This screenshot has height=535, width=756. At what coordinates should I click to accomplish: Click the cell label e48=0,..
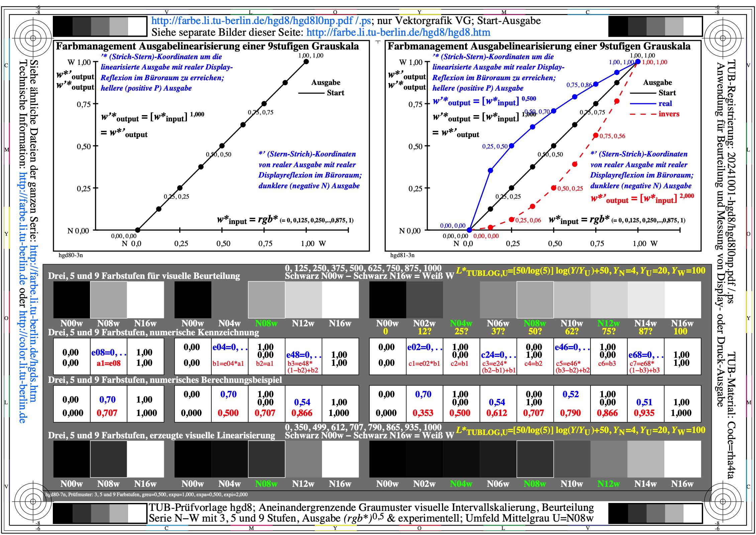[304, 355]
